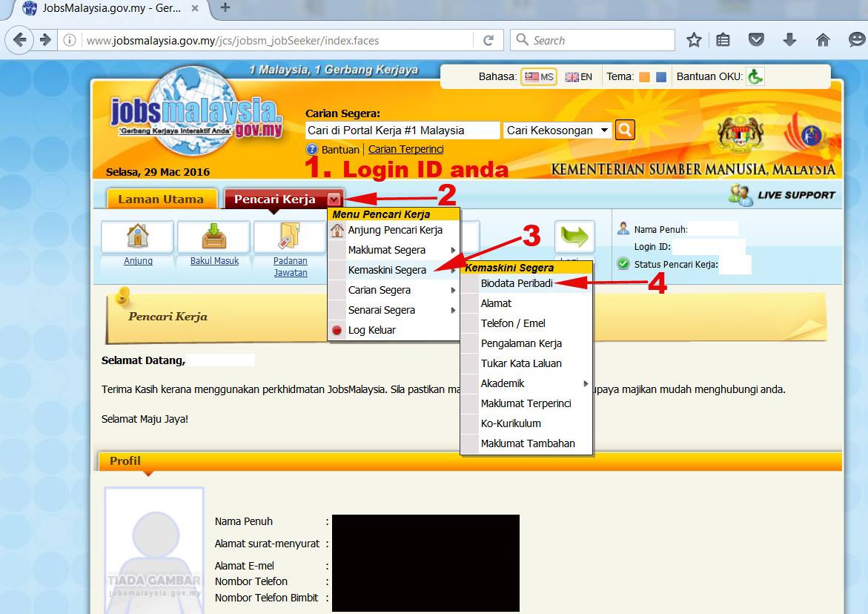Expand Pencari Kerja tab dropdown arrow
Screen dimensions: 868x614
[334, 199]
